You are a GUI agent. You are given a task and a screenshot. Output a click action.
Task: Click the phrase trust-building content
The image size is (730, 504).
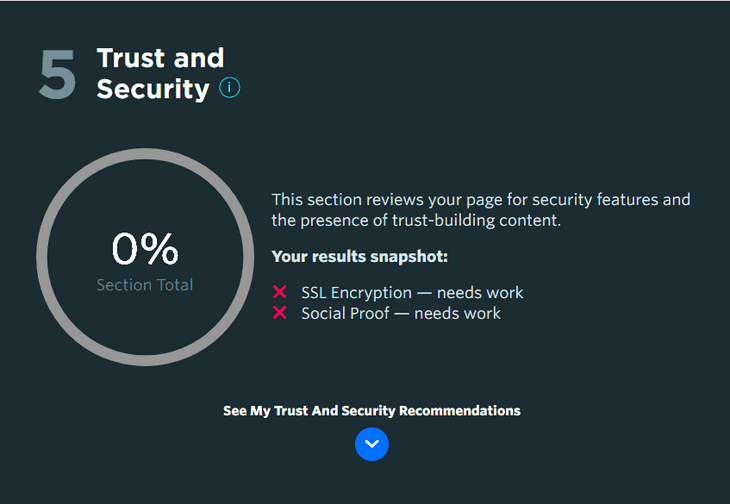click(476, 220)
